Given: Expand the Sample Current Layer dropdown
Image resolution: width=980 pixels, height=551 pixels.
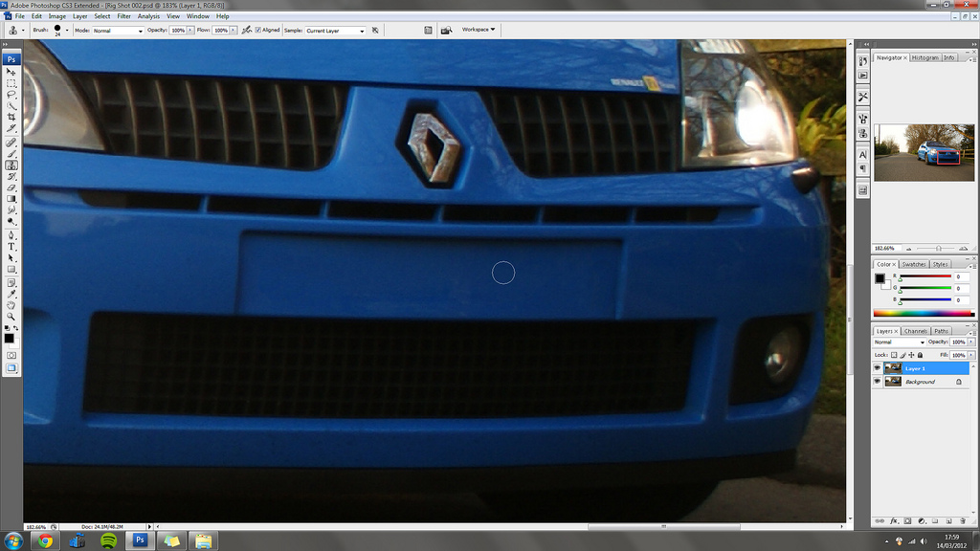Looking at the screenshot, I should pos(335,31).
